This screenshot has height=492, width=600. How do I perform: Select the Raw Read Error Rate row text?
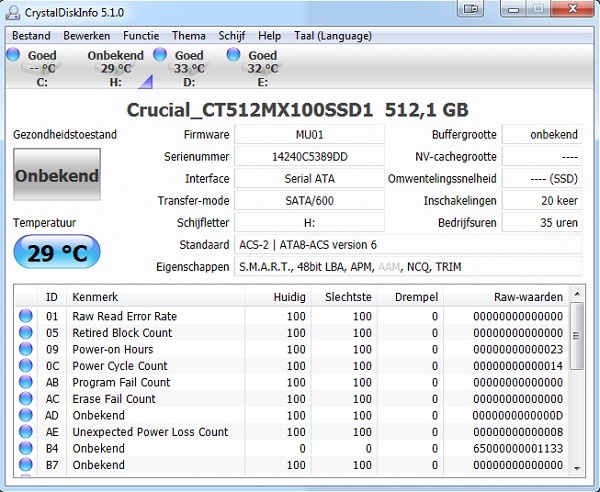[x=125, y=316]
